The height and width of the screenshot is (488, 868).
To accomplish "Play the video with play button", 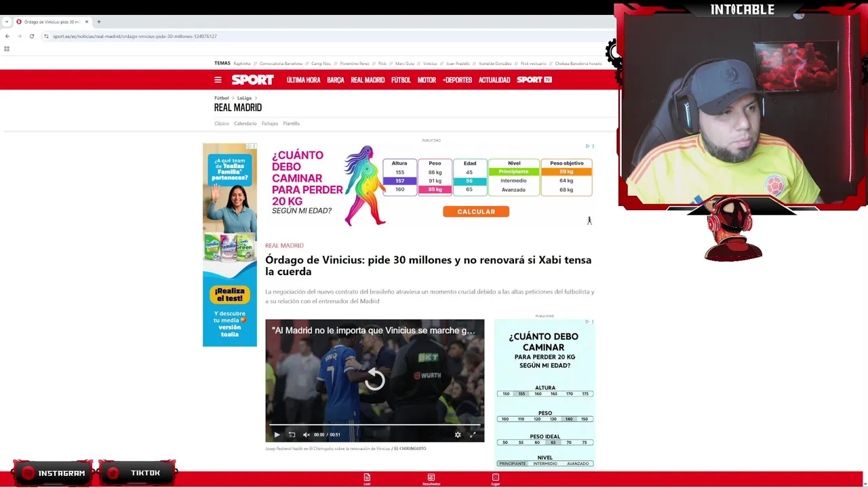I will (277, 434).
